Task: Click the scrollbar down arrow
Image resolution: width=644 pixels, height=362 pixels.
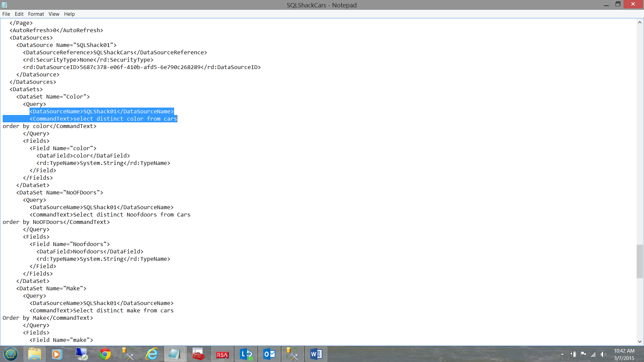Action: (x=640, y=342)
